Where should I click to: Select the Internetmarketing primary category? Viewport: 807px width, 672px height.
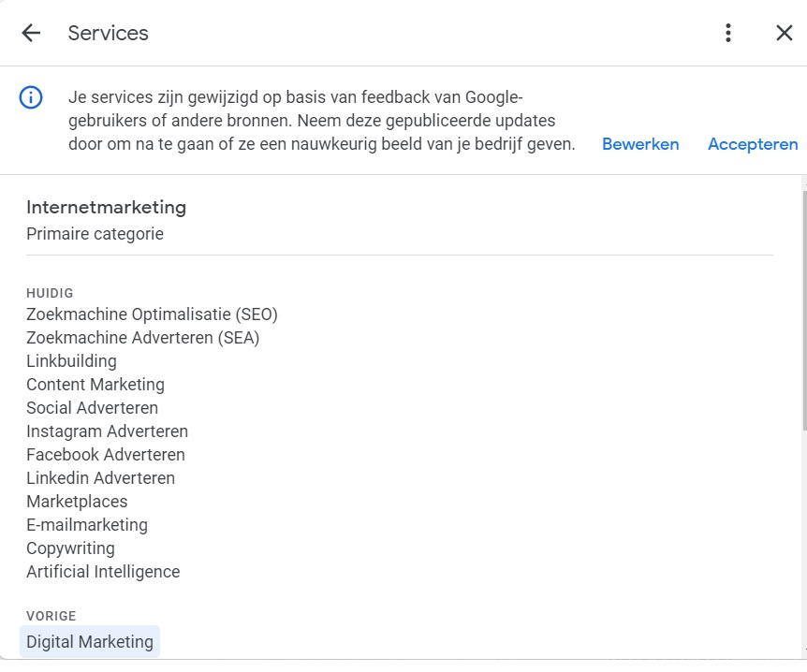coord(106,207)
